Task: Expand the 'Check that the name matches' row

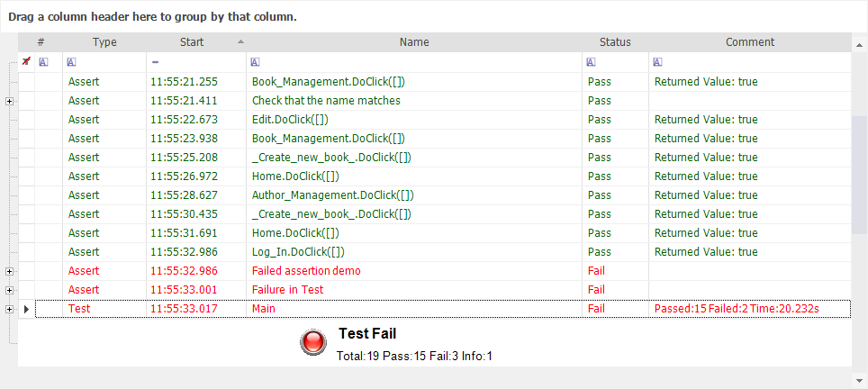Action: coord(9,101)
